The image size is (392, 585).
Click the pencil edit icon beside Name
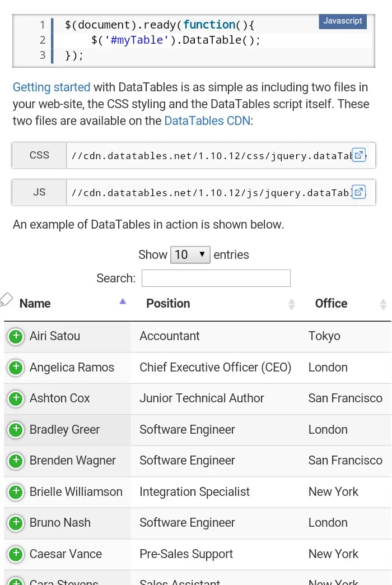(x=6, y=299)
